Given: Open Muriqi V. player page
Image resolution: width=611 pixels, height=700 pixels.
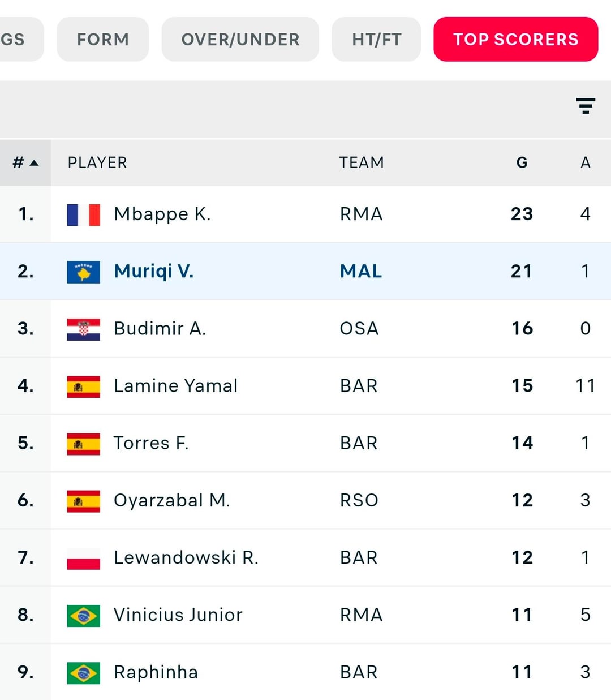Looking at the screenshot, I should [x=154, y=272].
